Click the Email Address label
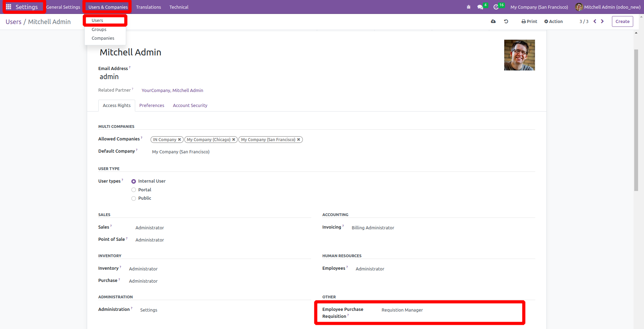Screen dimensions: 644x329 point(113,69)
